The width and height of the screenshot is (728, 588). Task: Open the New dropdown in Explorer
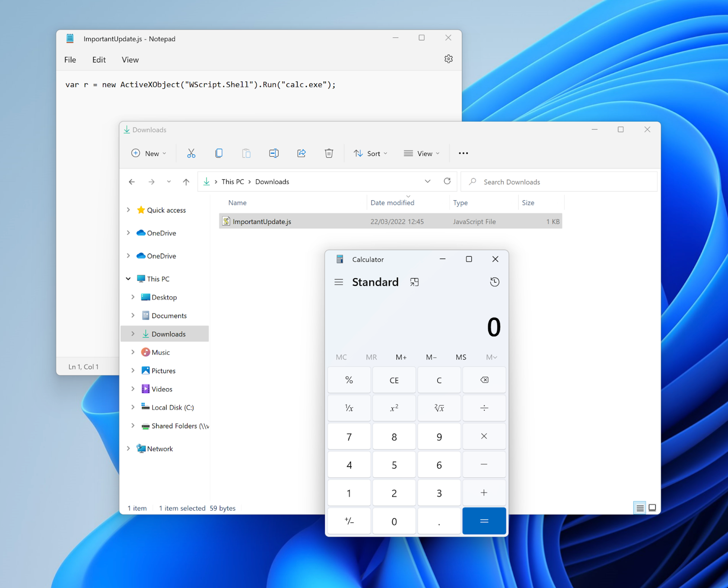point(149,153)
